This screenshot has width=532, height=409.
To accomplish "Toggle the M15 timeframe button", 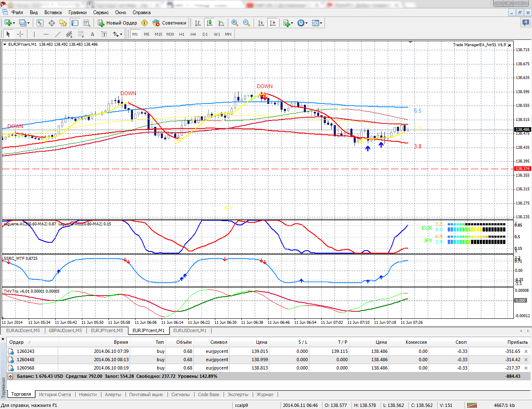I will (158, 34).
